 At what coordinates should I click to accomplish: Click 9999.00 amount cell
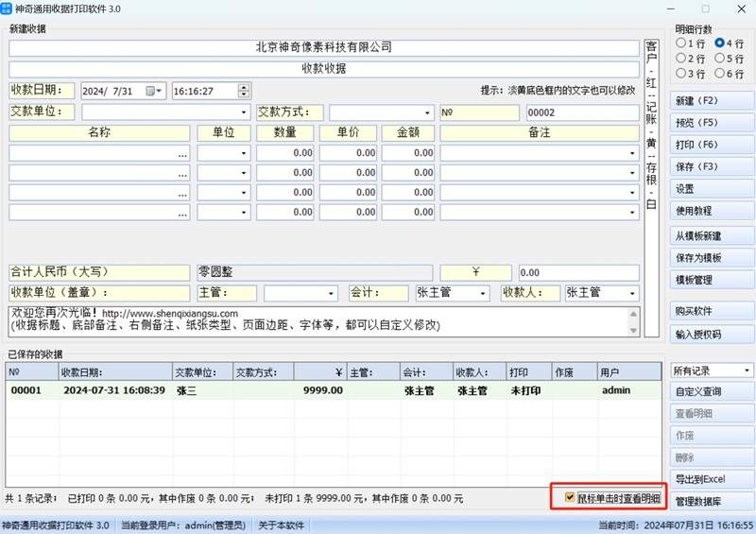coord(322,390)
